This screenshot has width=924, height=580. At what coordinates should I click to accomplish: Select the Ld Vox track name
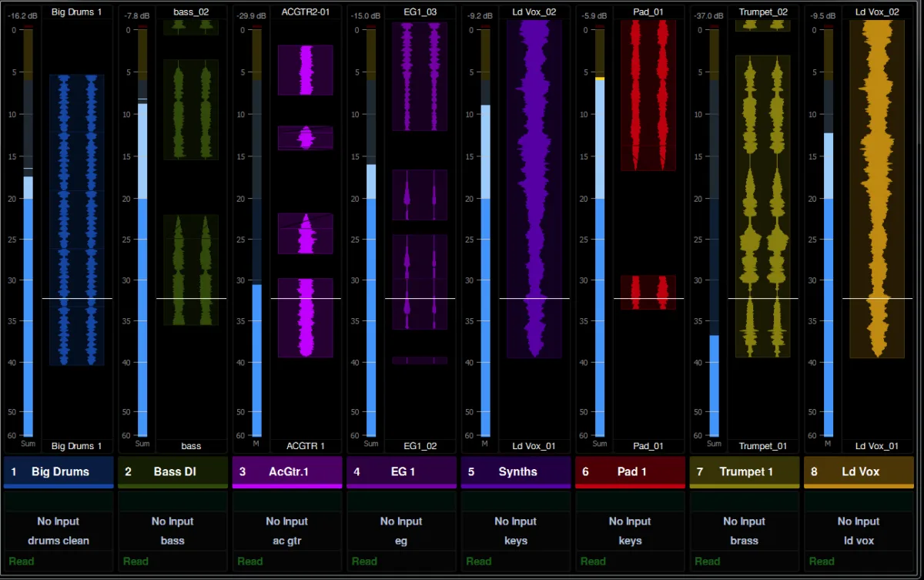tap(860, 471)
